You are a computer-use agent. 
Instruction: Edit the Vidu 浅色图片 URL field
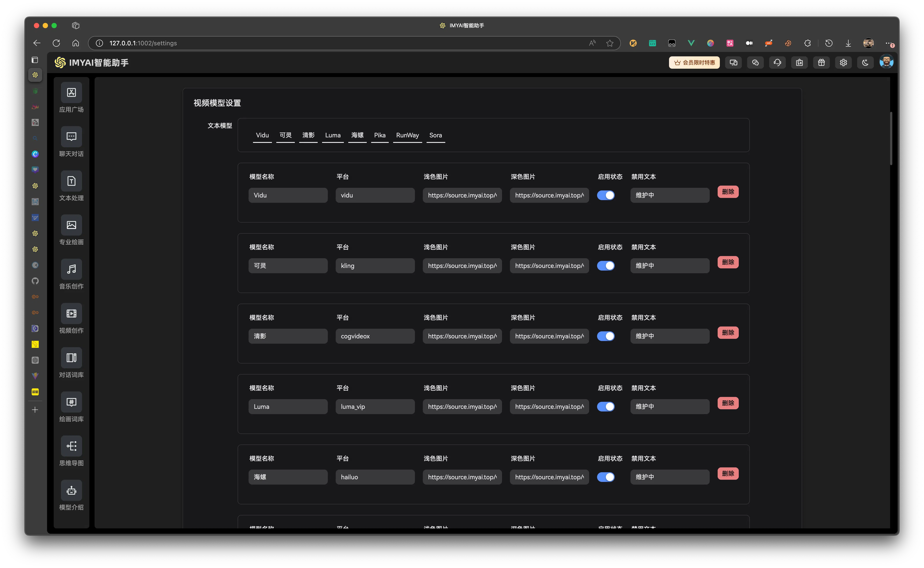click(x=462, y=195)
